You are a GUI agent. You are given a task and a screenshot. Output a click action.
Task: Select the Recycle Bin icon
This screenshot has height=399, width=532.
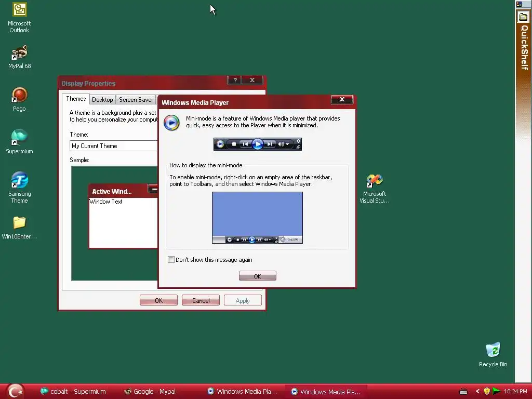coord(493,354)
